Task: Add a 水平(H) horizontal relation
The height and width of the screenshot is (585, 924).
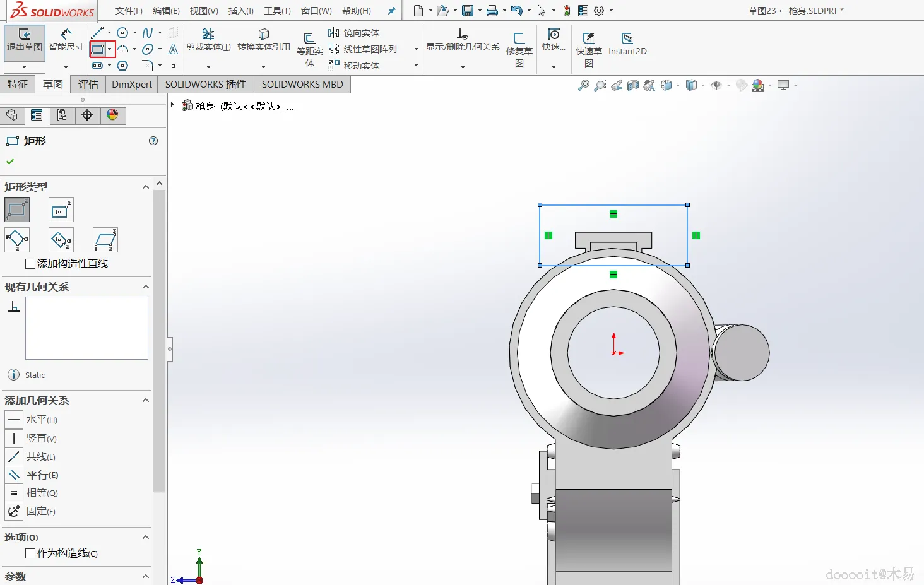Action: (x=14, y=420)
